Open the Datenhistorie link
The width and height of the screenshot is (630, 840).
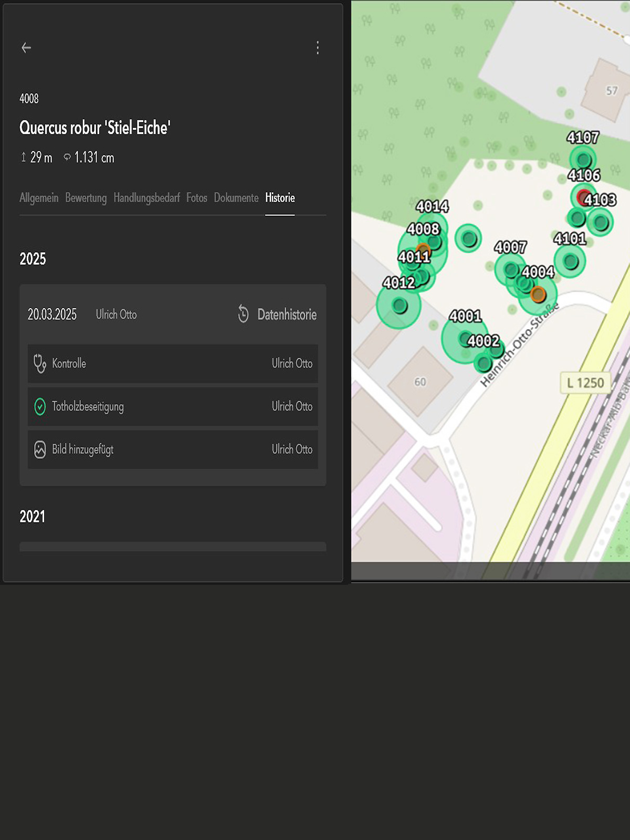287,314
